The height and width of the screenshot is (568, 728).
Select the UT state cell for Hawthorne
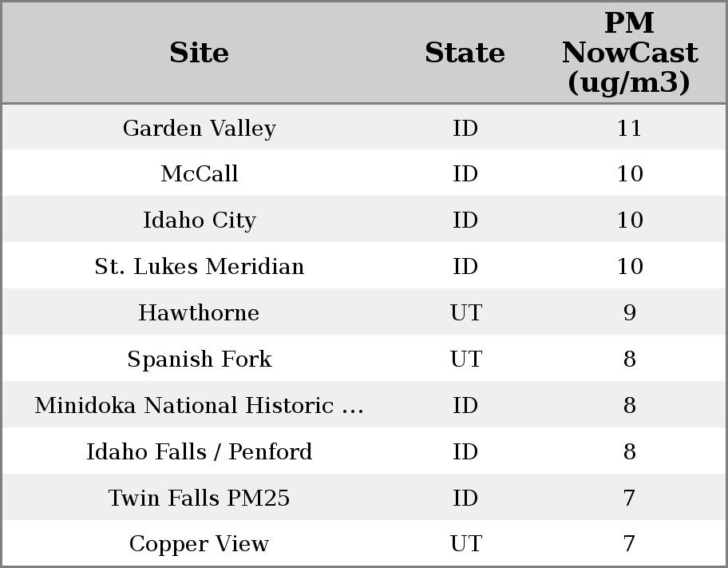click(465, 313)
